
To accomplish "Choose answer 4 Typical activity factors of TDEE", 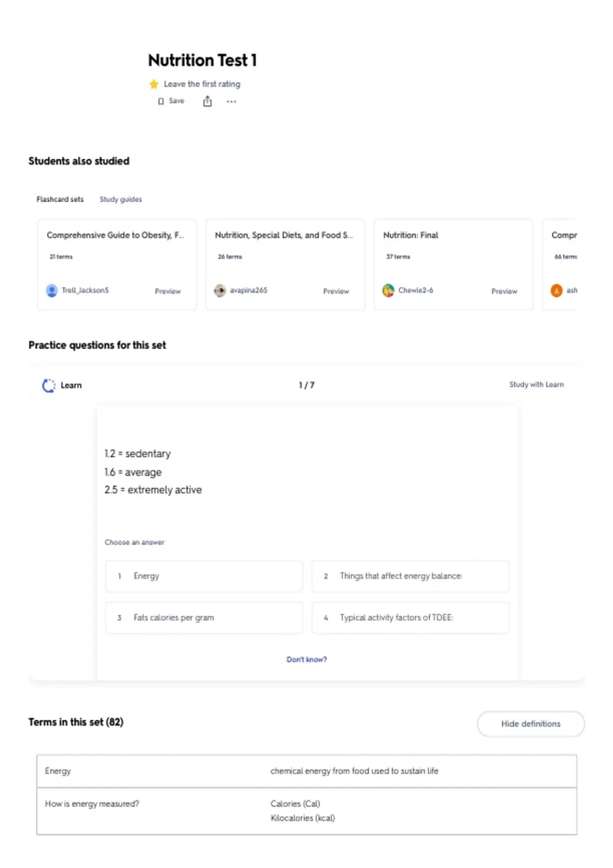I will (410, 618).
